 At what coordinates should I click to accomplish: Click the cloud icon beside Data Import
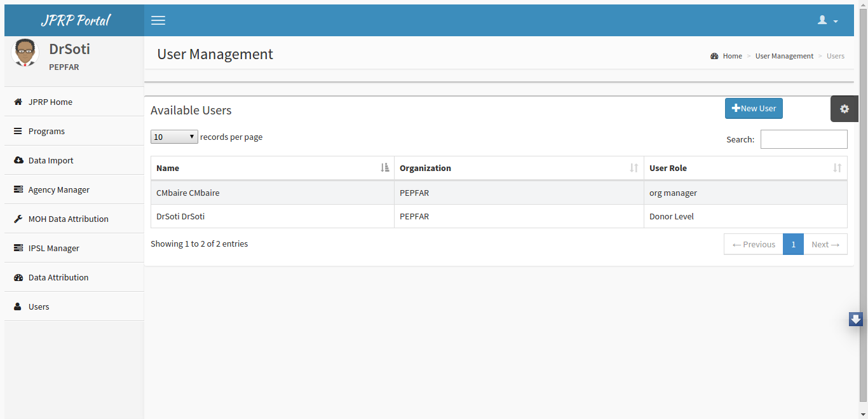tap(18, 160)
